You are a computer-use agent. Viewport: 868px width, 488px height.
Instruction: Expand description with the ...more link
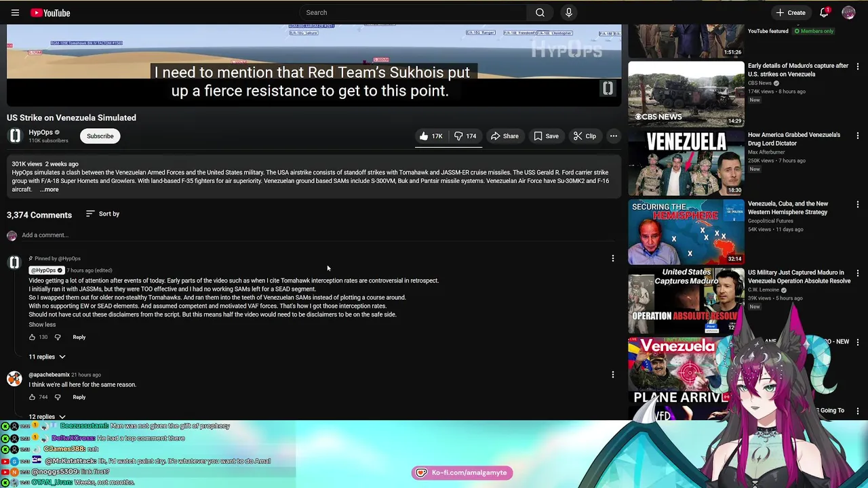tap(49, 190)
